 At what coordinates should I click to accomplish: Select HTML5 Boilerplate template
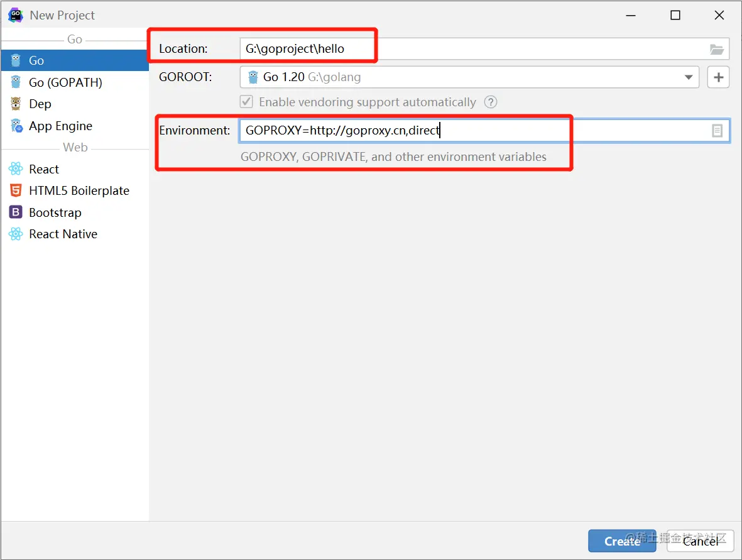click(x=75, y=191)
